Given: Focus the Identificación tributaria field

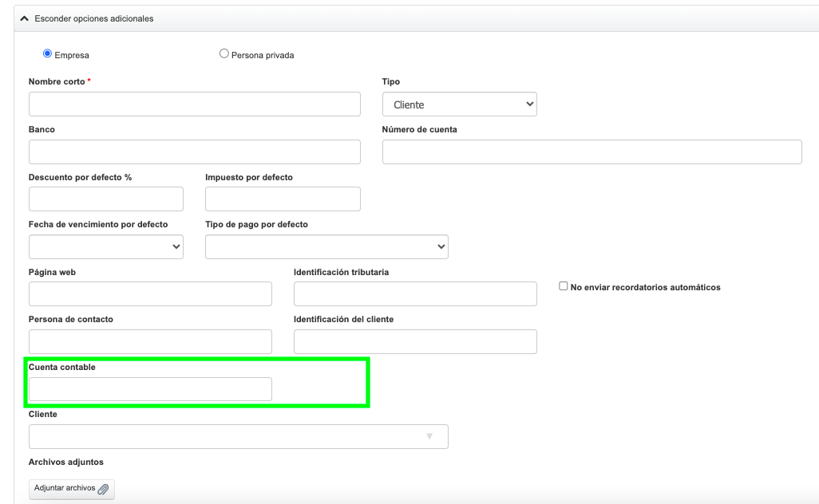Looking at the screenshot, I should 415,294.
